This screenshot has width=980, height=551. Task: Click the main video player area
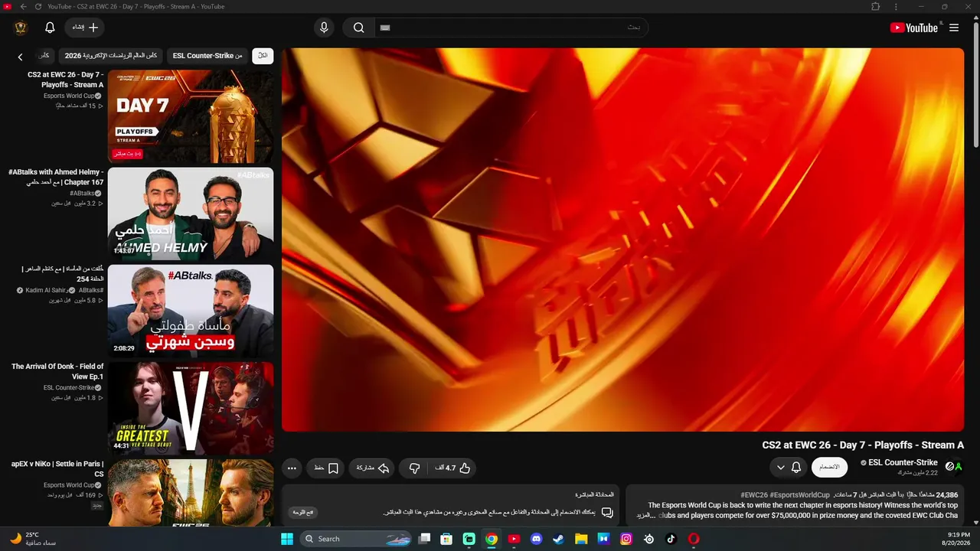(622, 240)
